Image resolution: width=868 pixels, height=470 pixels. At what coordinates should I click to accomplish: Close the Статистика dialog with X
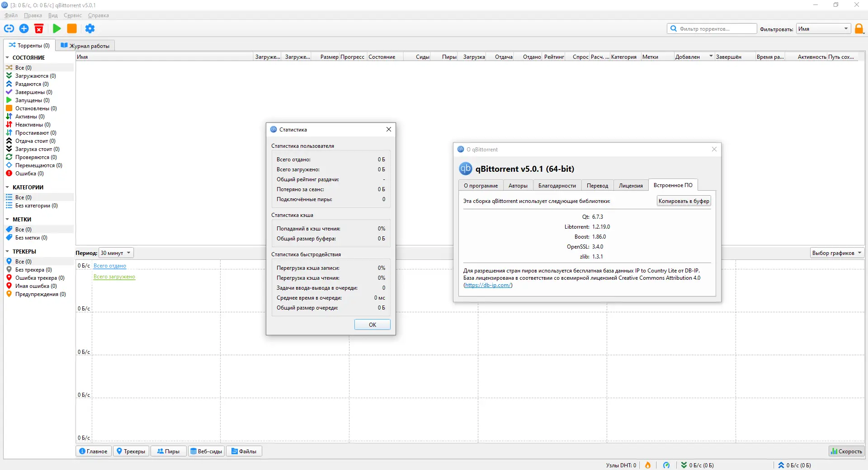click(389, 129)
